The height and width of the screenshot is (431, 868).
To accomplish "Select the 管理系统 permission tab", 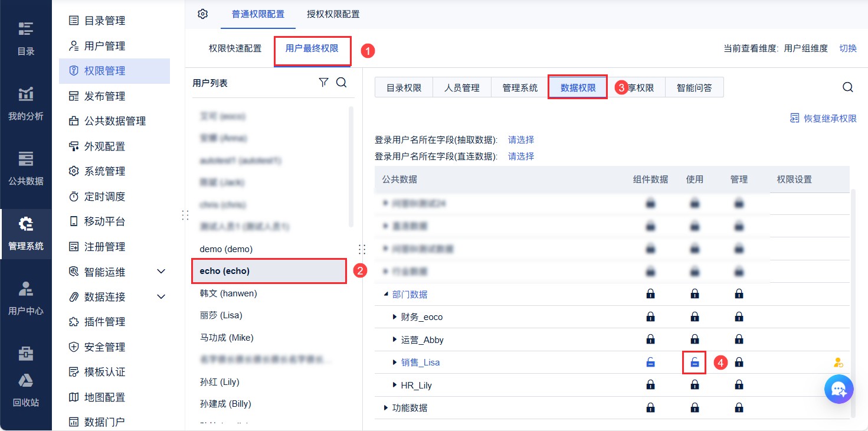I will (x=520, y=88).
